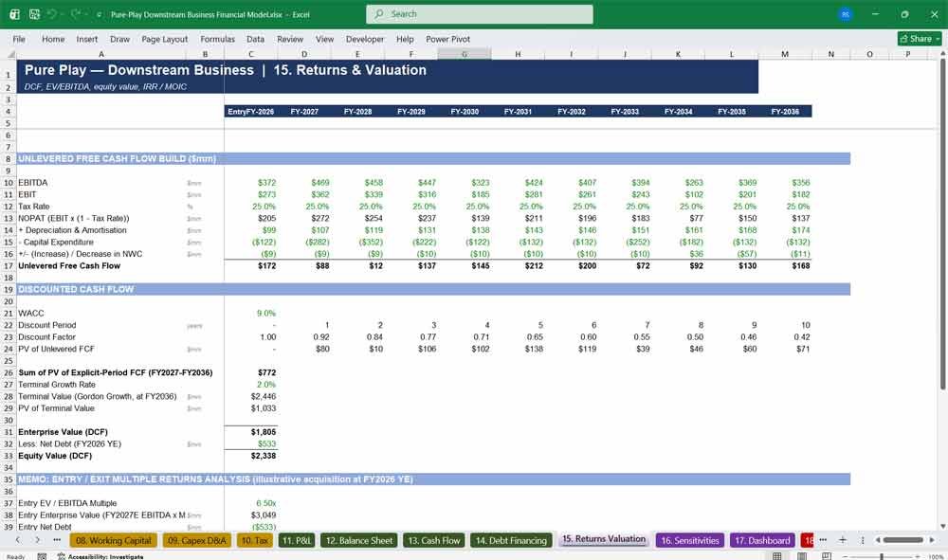
Task: Click the hidden sheets ellipsis left of tabs
Action: 57,540
